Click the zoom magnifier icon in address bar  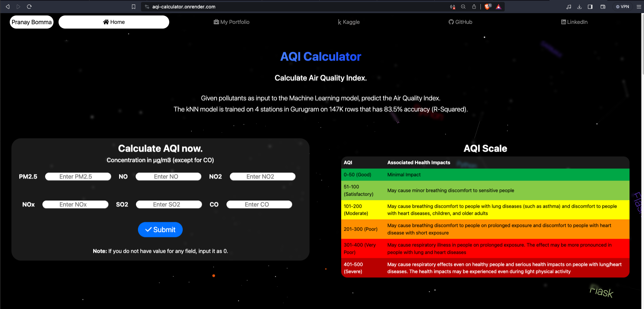(463, 7)
